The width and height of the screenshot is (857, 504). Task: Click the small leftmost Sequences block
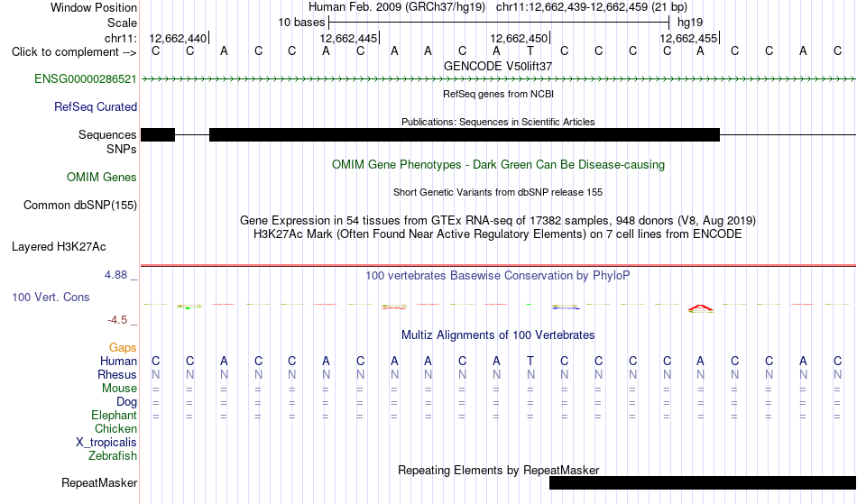158,135
